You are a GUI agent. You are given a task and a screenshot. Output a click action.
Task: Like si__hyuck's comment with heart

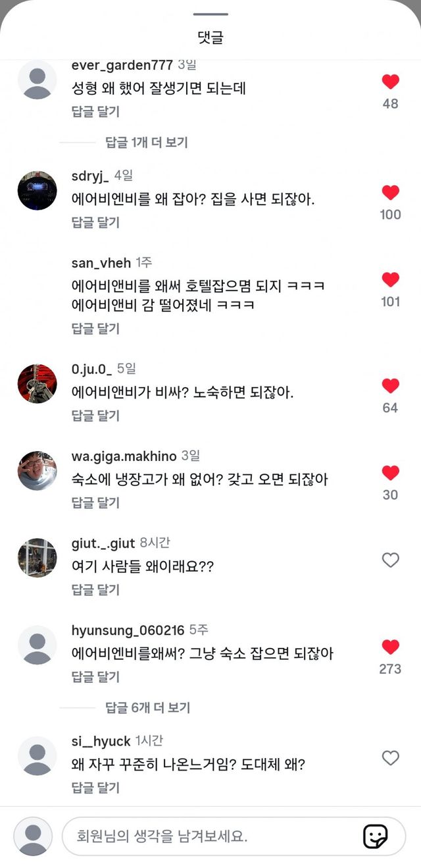pyautogui.click(x=391, y=757)
